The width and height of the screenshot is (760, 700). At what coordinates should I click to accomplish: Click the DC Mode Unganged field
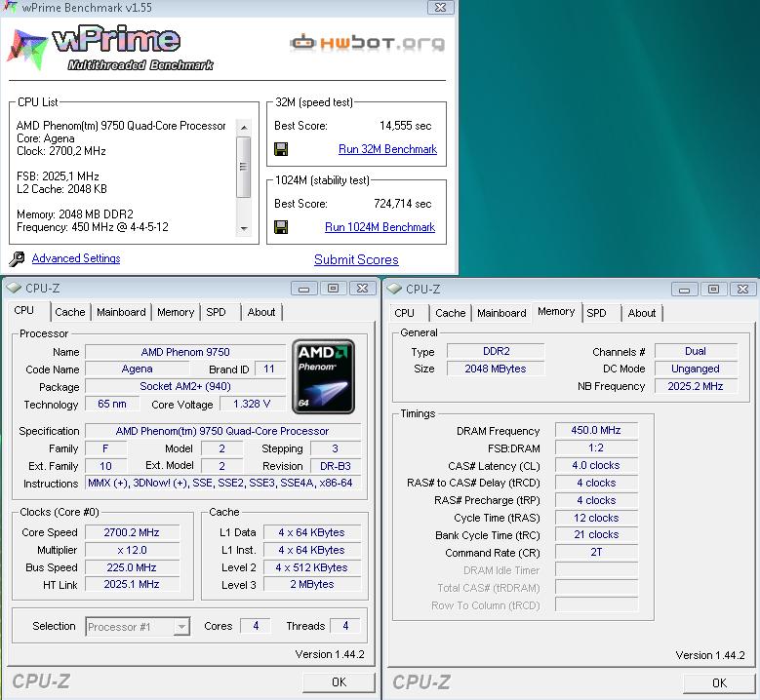(696, 369)
